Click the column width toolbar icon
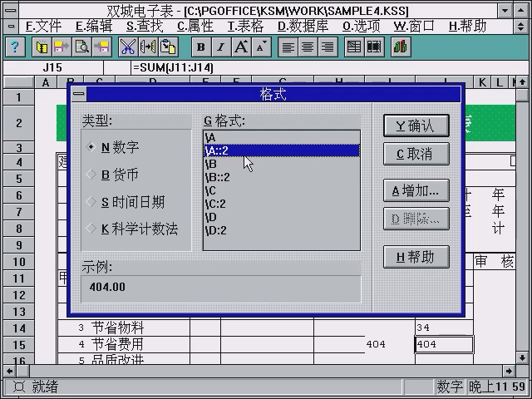The height and width of the screenshot is (399, 532). click(374, 47)
